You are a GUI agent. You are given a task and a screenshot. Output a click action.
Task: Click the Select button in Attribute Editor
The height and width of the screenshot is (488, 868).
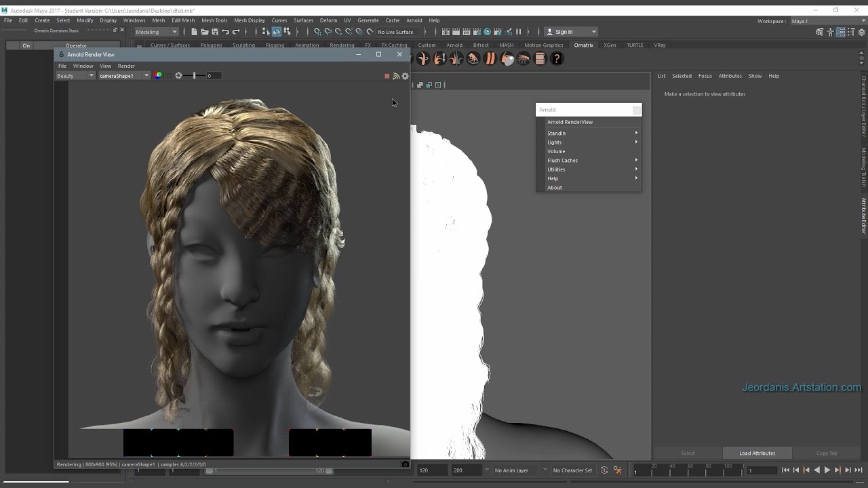click(x=688, y=453)
